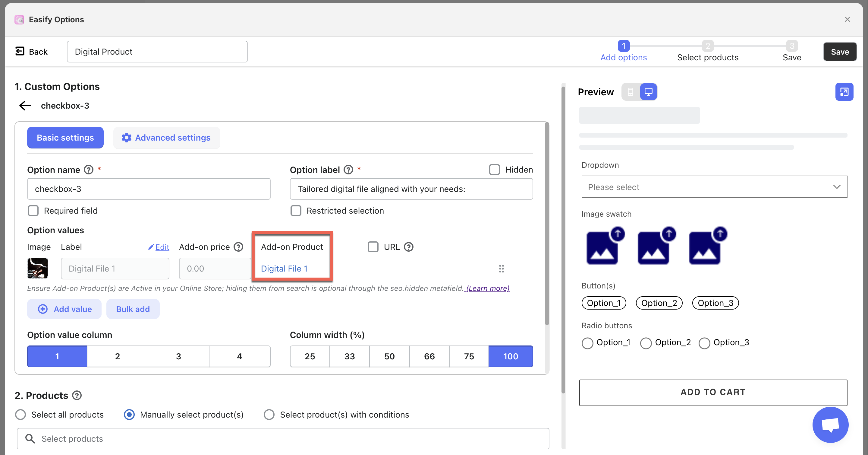
Task: Click the back arrow next to checkbox-3
Action: point(25,106)
